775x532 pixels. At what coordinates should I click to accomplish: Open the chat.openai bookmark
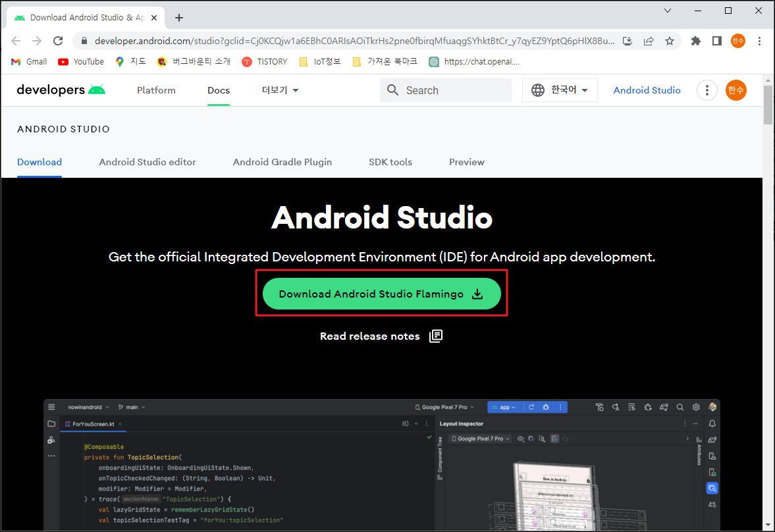(x=474, y=62)
